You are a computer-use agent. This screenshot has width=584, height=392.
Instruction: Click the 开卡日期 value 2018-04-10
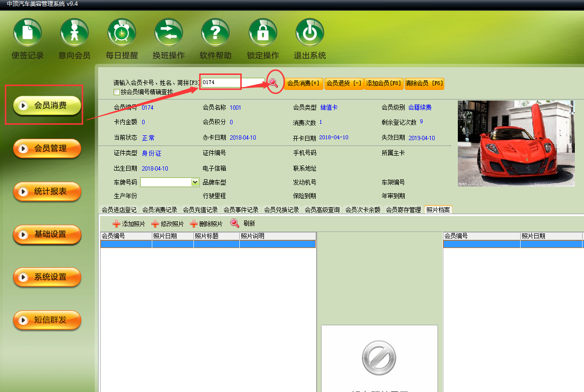pyautogui.click(x=334, y=137)
